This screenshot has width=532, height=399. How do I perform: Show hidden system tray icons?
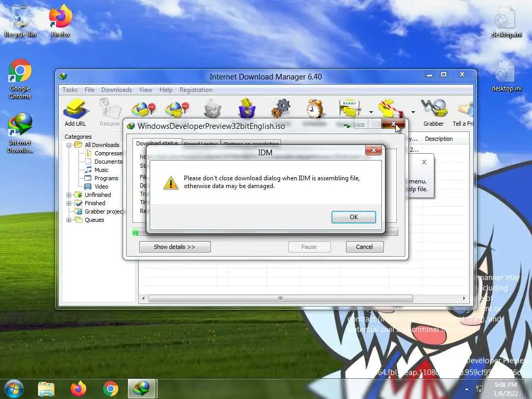point(467,389)
